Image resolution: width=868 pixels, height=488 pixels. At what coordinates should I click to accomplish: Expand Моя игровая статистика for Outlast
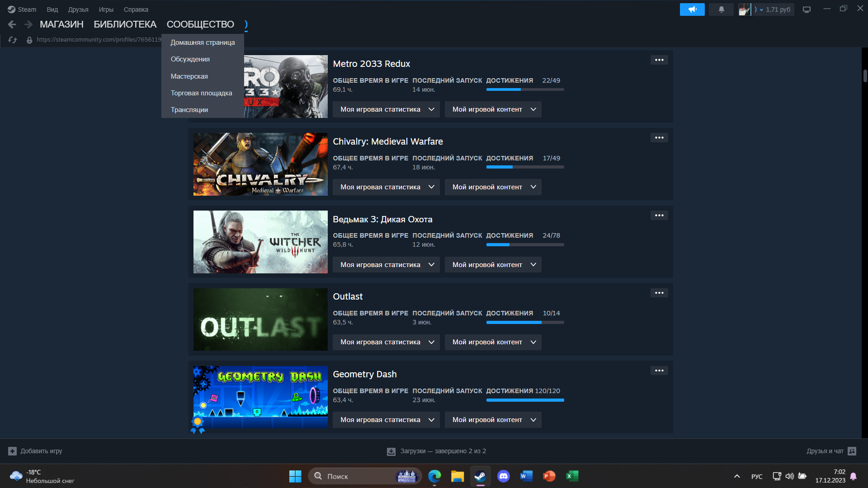pos(386,342)
